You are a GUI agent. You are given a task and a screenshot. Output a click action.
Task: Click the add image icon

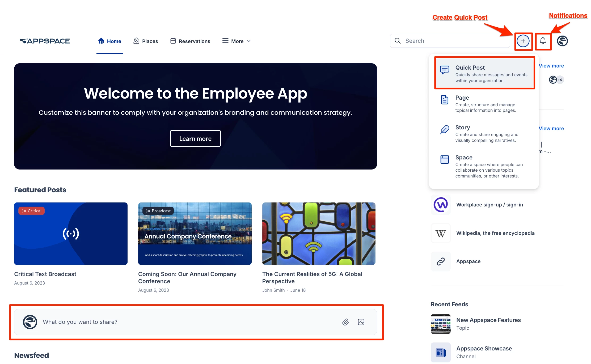[361, 322]
